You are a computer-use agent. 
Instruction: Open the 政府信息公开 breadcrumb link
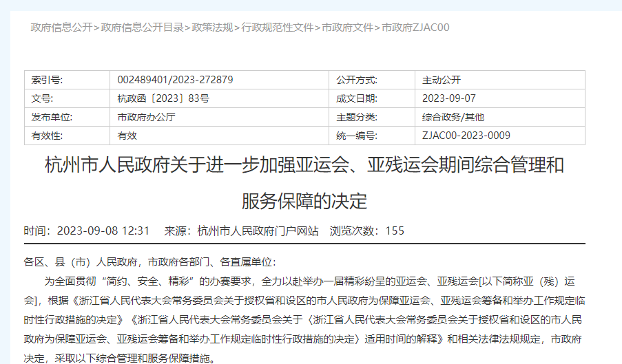61,28
